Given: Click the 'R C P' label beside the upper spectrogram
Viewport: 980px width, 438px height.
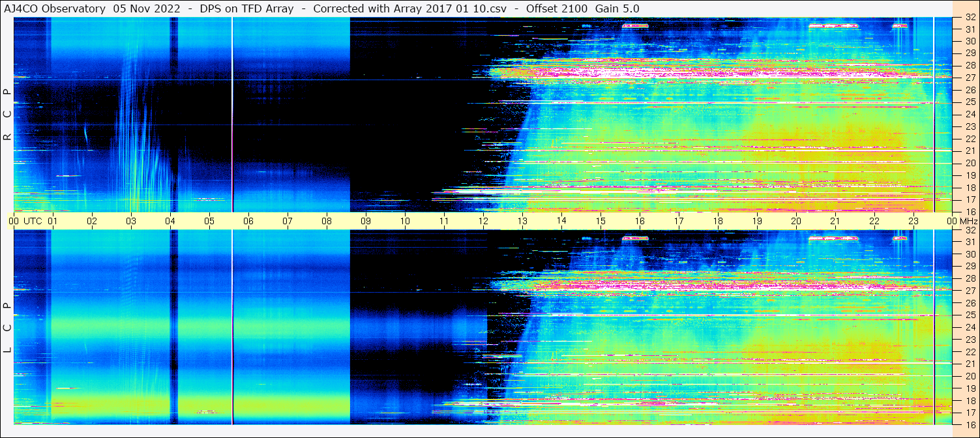Looking at the screenshot, I should tap(7, 114).
